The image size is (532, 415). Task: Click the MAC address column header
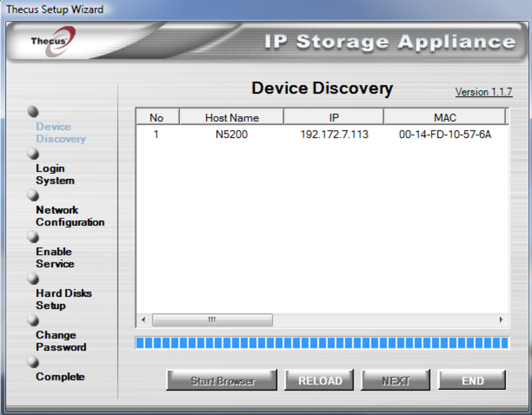click(445, 117)
